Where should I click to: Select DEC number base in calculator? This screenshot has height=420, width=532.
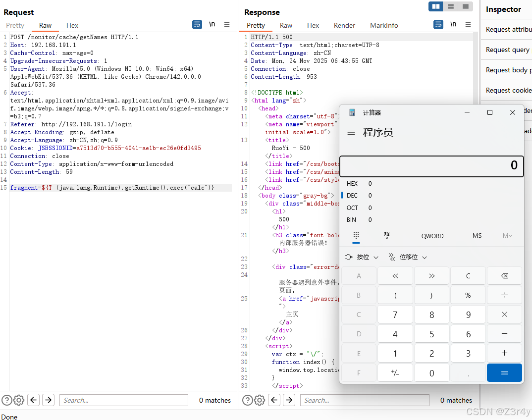431,196
